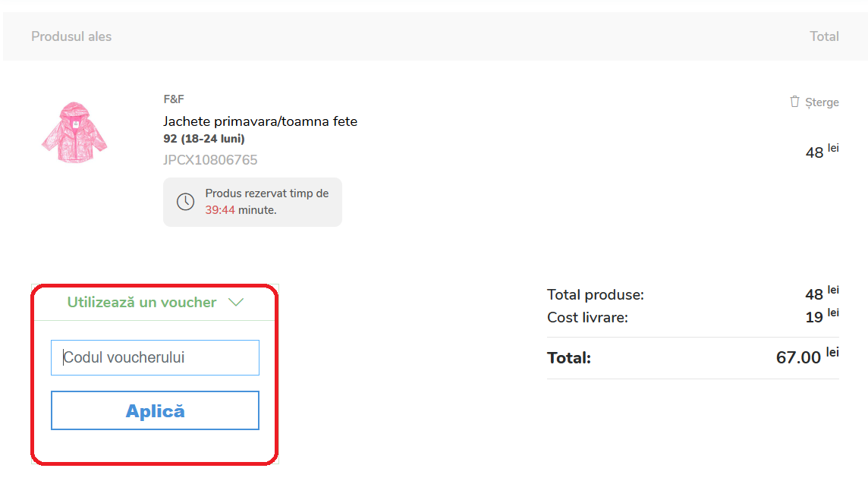Image resolution: width=868 pixels, height=484 pixels.
Task: Open the pink jacket product thumbnail
Action: (x=74, y=134)
